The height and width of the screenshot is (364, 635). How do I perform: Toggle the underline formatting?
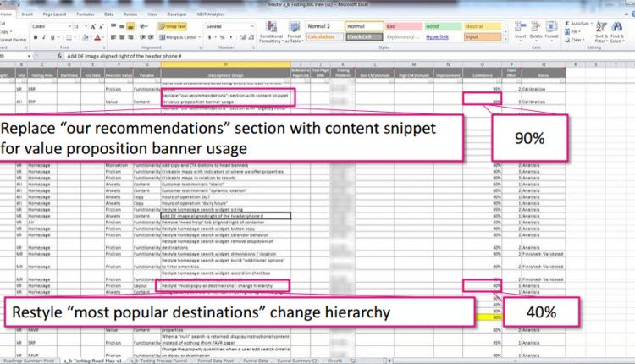(50, 37)
